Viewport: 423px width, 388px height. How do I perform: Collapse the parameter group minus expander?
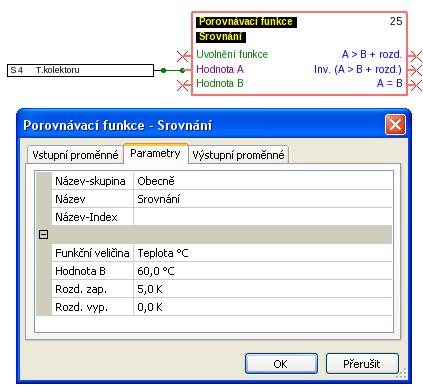tap(44, 235)
